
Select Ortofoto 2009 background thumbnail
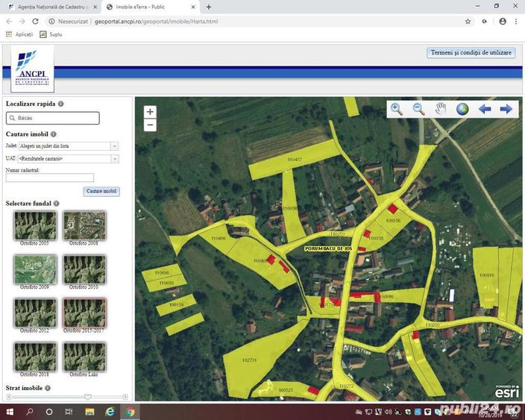click(x=35, y=269)
